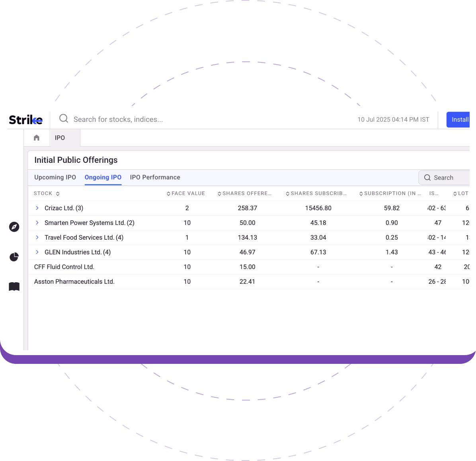Open the book icon in sidebar
This screenshot has height=461, width=476.
click(14, 287)
